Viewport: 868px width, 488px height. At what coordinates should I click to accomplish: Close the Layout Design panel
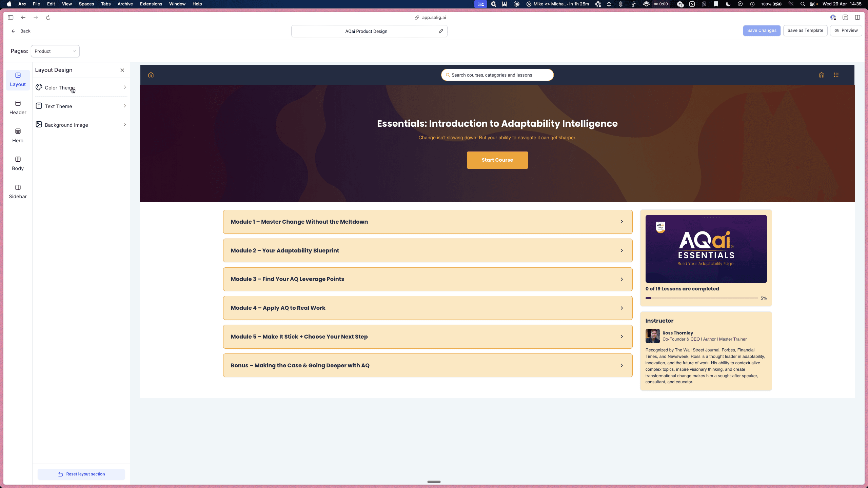(122, 70)
